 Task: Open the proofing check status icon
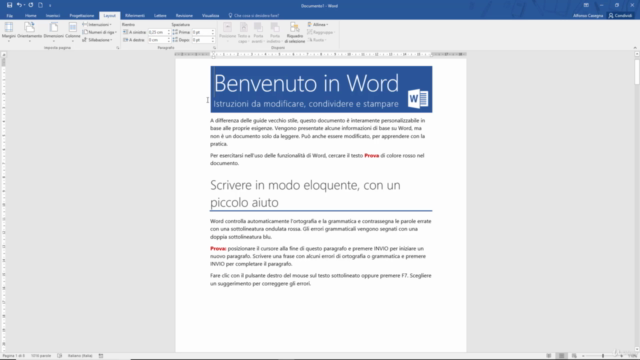[x=60, y=356]
